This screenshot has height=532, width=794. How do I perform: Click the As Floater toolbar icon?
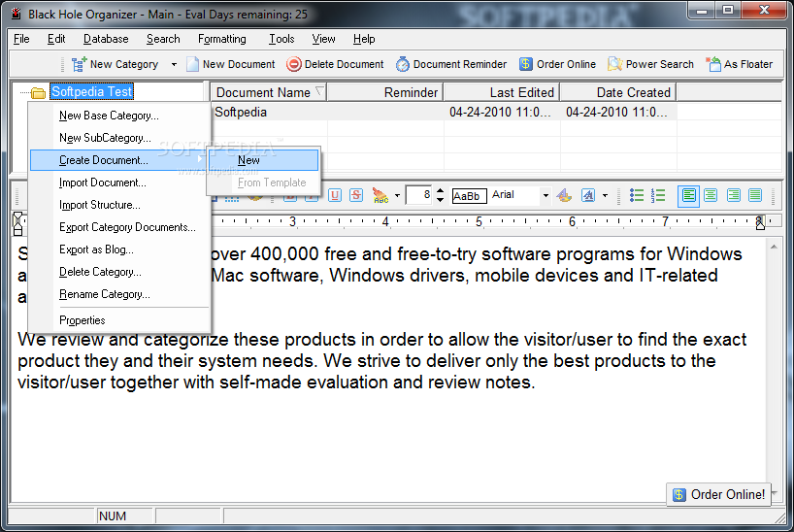click(713, 64)
